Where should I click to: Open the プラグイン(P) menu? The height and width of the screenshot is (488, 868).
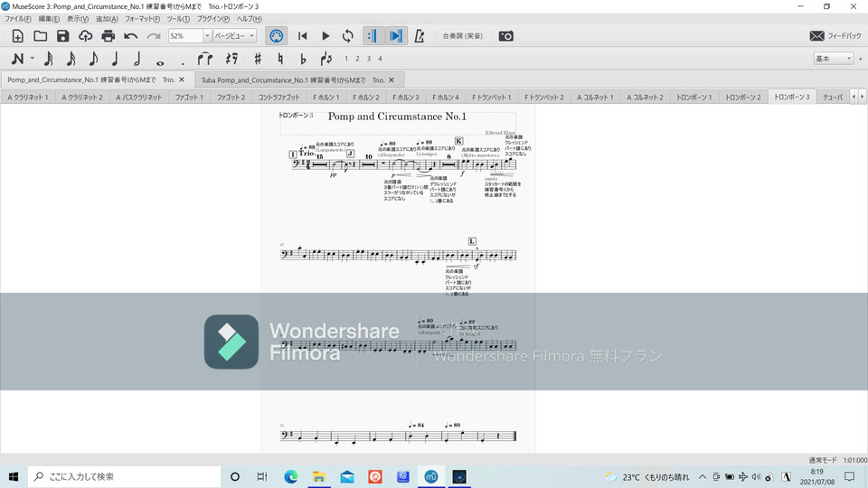(213, 19)
